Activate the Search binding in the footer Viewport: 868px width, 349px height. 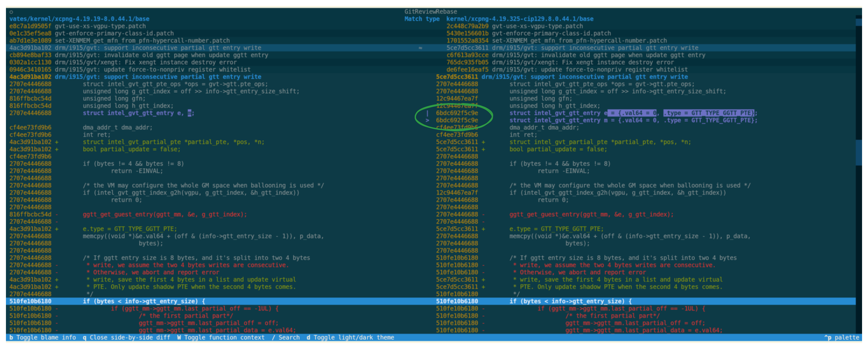coord(286,337)
